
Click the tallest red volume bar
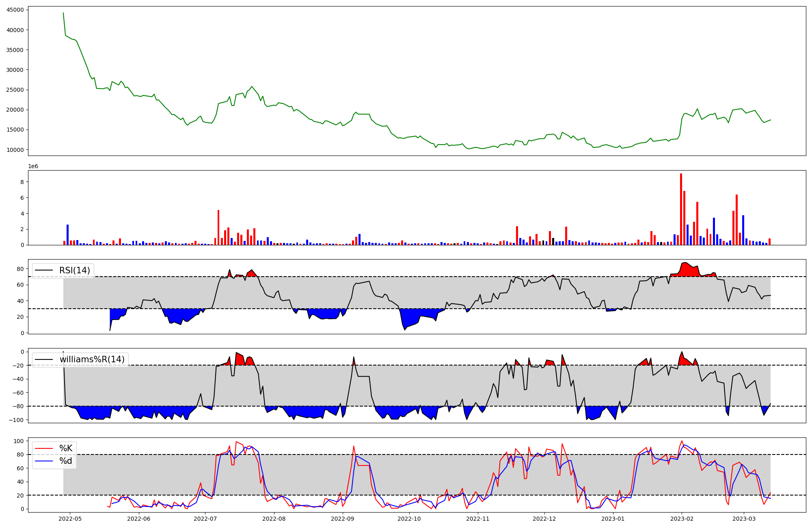(x=681, y=209)
